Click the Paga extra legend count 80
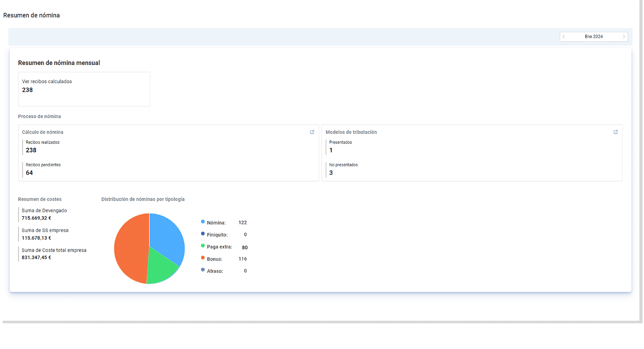This screenshot has width=644, height=349. (x=245, y=248)
